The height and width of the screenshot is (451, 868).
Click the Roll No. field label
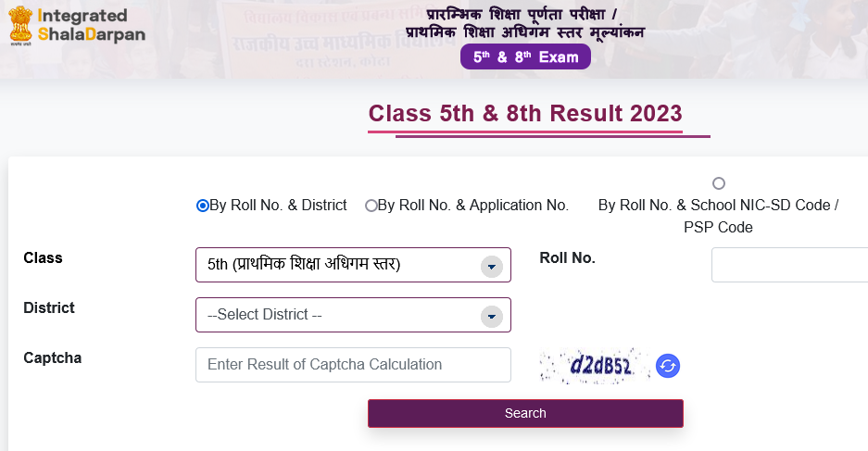568,257
